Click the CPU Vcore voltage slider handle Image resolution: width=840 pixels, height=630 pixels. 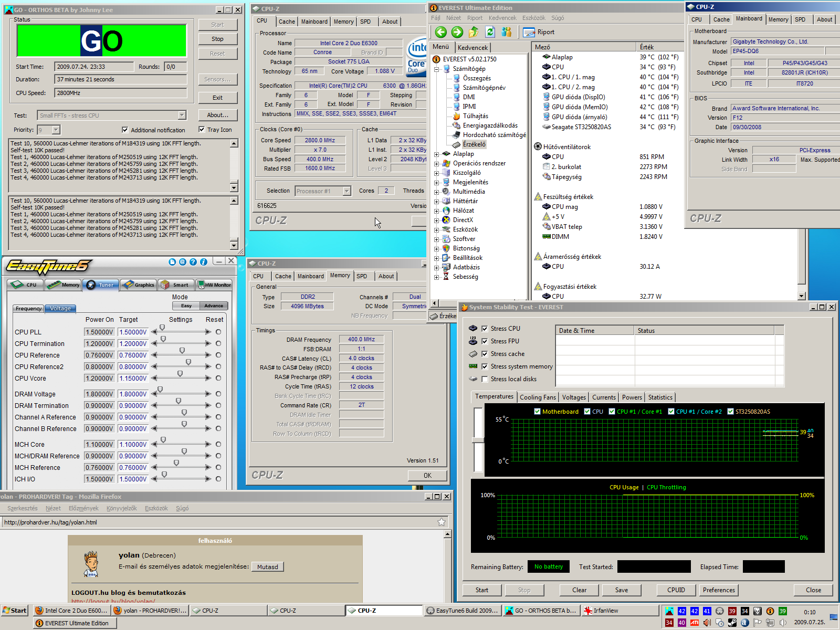tap(180, 374)
